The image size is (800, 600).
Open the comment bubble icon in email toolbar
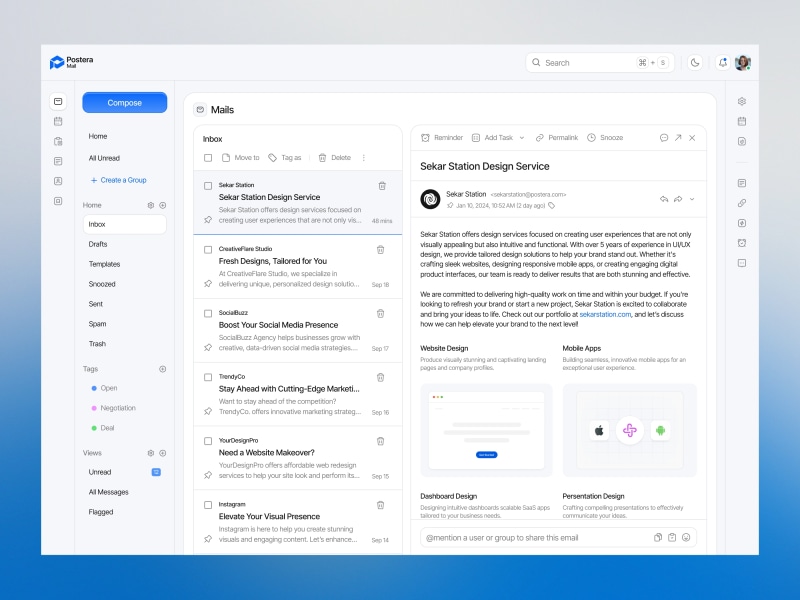pos(664,138)
